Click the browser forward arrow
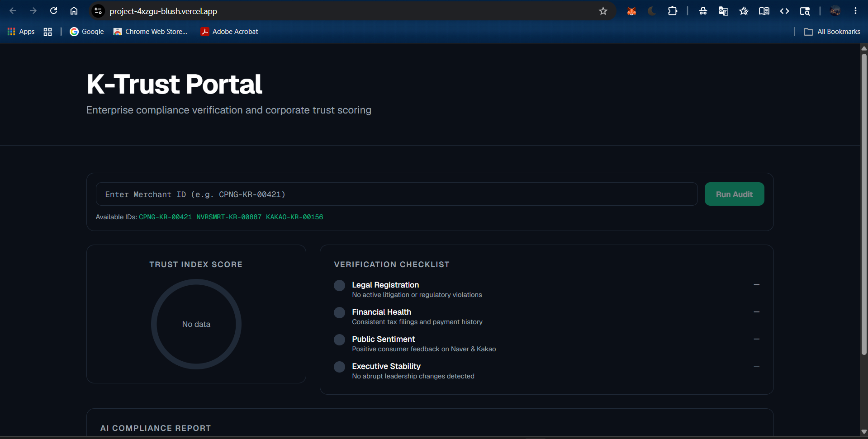This screenshot has width=868, height=439. (33, 11)
